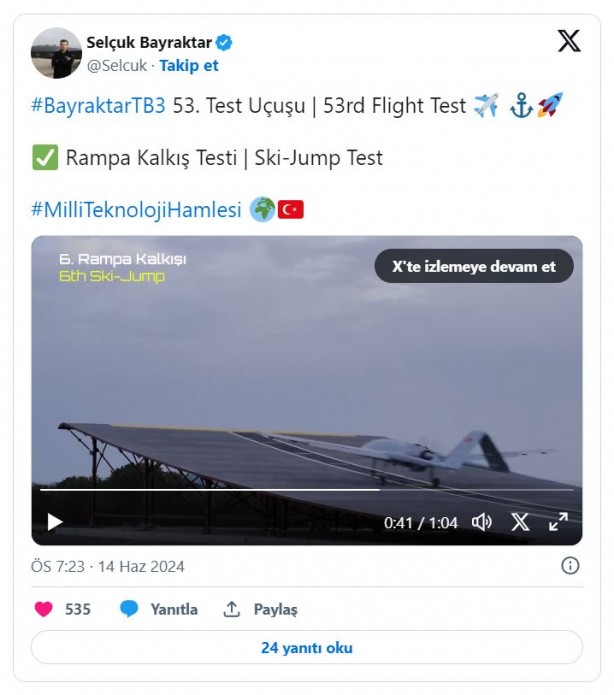Open the 24 yanıtı oku replies link
Screen dimensions: 614x695
tap(306, 647)
